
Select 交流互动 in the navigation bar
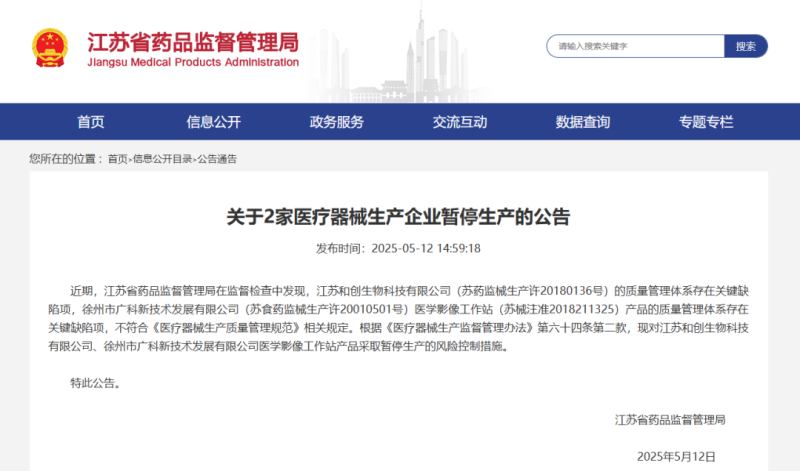tap(460, 122)
